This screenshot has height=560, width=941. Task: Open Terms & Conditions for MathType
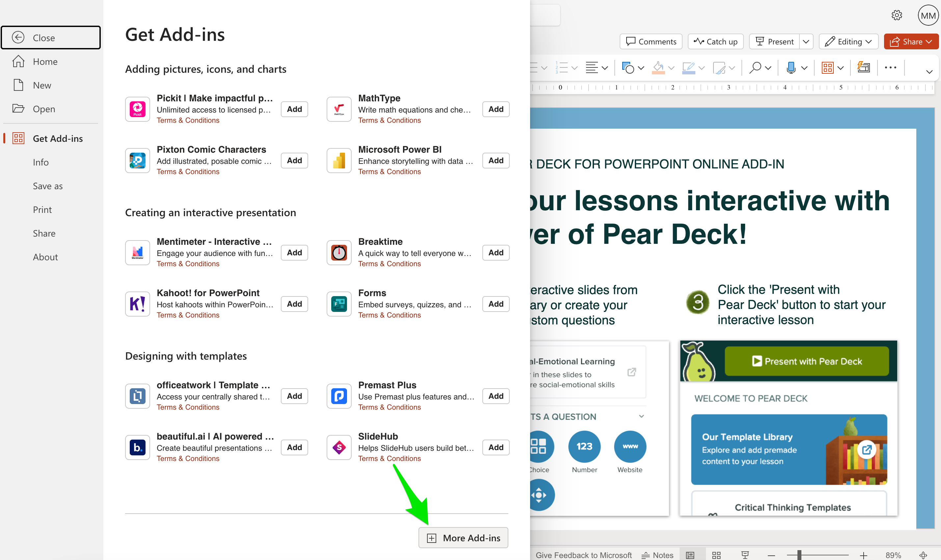[x=389, y=120]
